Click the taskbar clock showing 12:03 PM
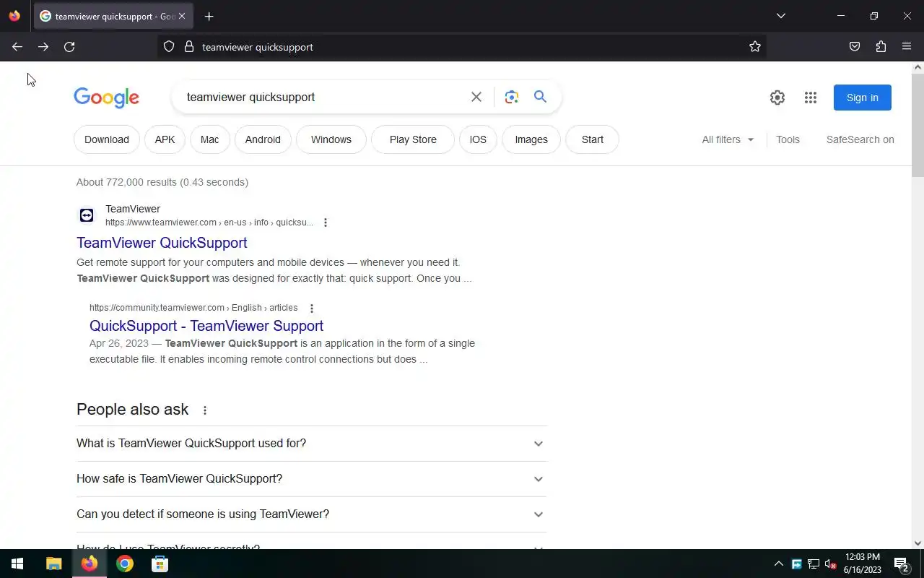Viewport: 924px width, 578px height. point(863,564)
